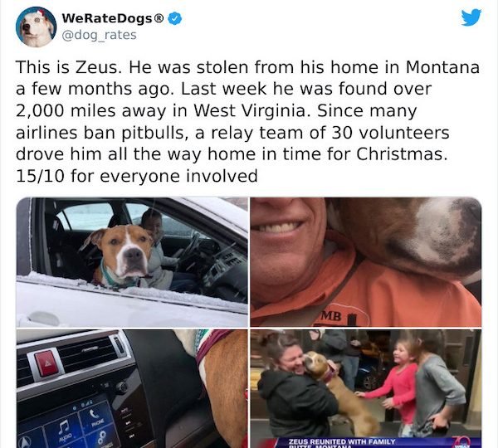Screen dimensions: 498x448
Task: Click the news caption 'Zeus Reunited With Family'
Action: [342, 441]
